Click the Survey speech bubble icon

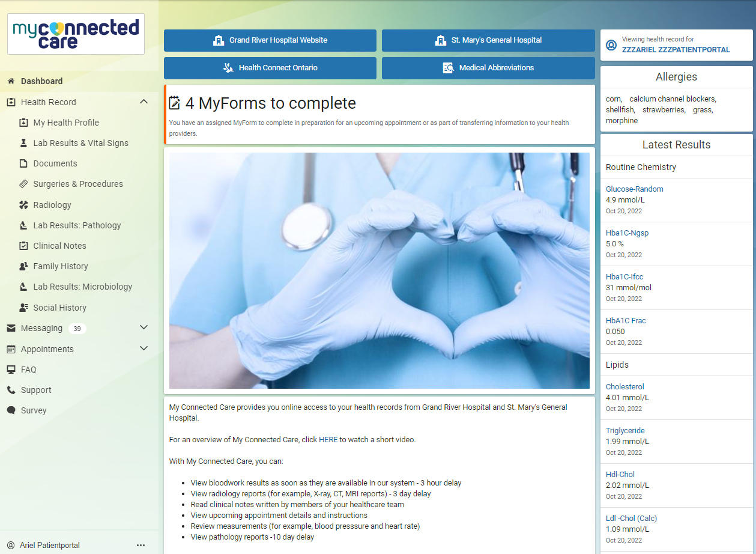11,410
